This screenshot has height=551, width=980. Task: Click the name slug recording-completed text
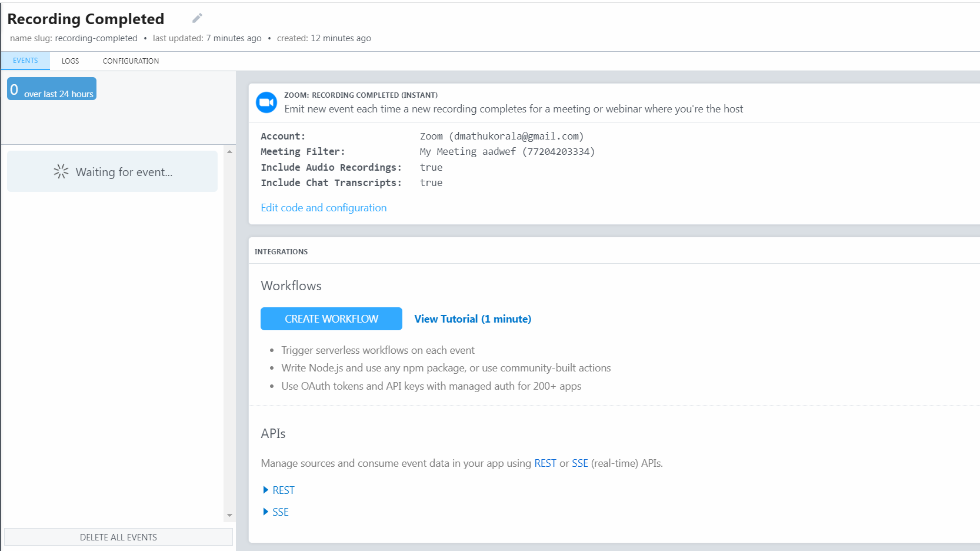pos(74,38)
